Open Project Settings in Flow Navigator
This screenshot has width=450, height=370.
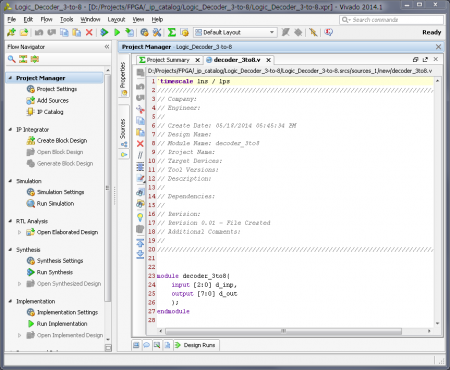pos(57,89)
